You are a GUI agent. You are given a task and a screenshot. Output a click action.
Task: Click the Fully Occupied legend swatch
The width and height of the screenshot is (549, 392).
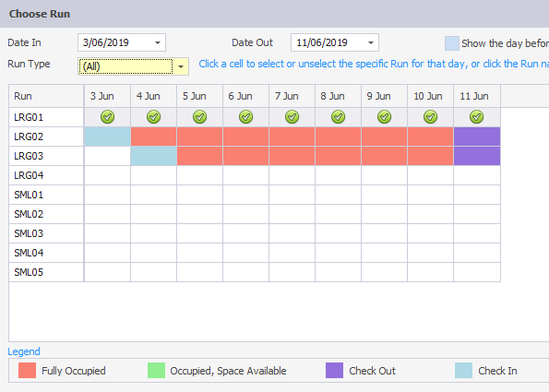tap(28, 370)
